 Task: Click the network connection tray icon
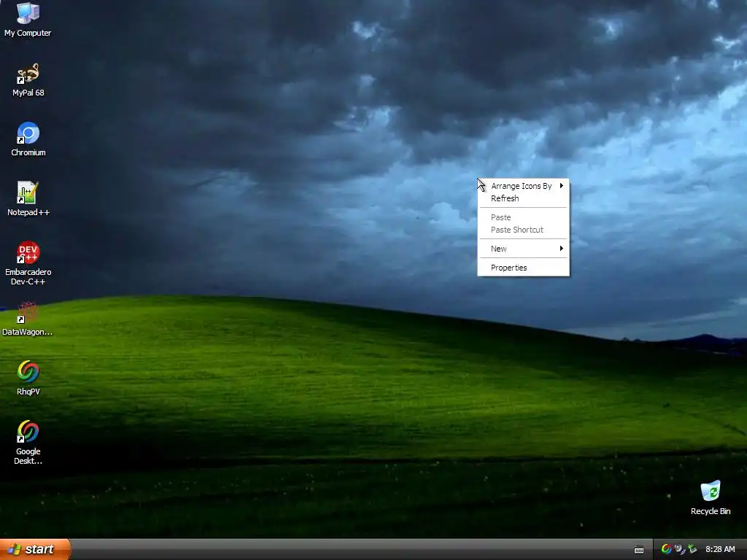(x=679, y=549)
